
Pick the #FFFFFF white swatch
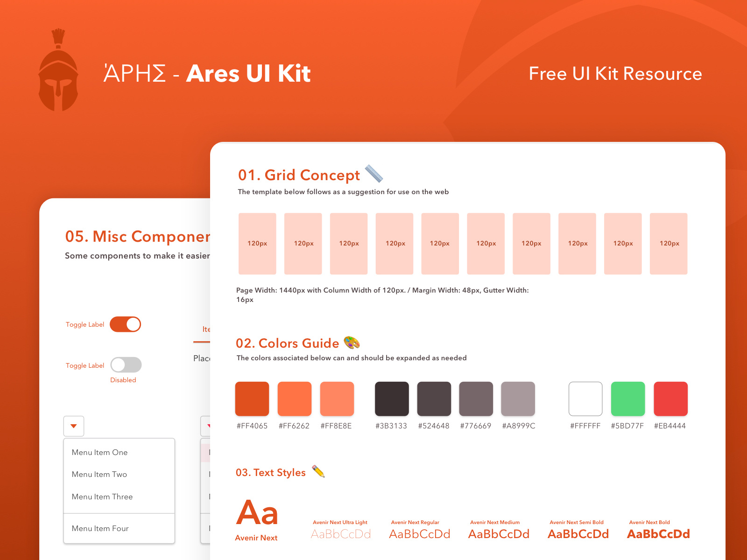[x=586, y=399]
